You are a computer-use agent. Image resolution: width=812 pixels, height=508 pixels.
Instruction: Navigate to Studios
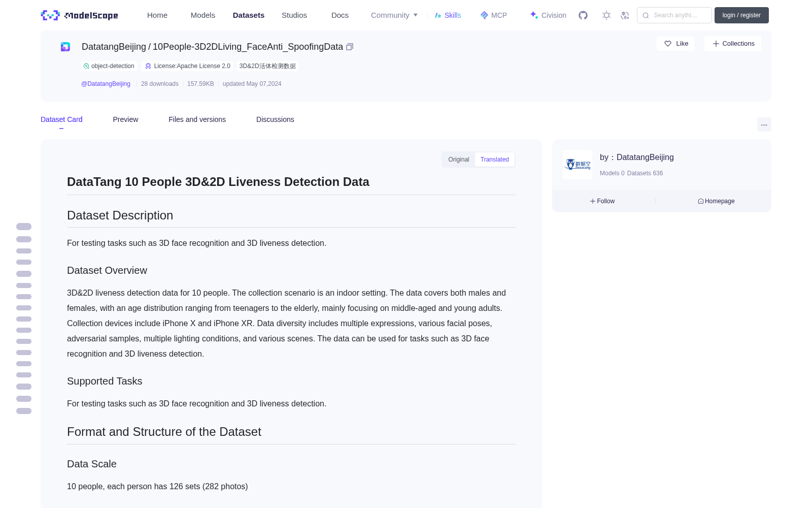tap(294, 15)
